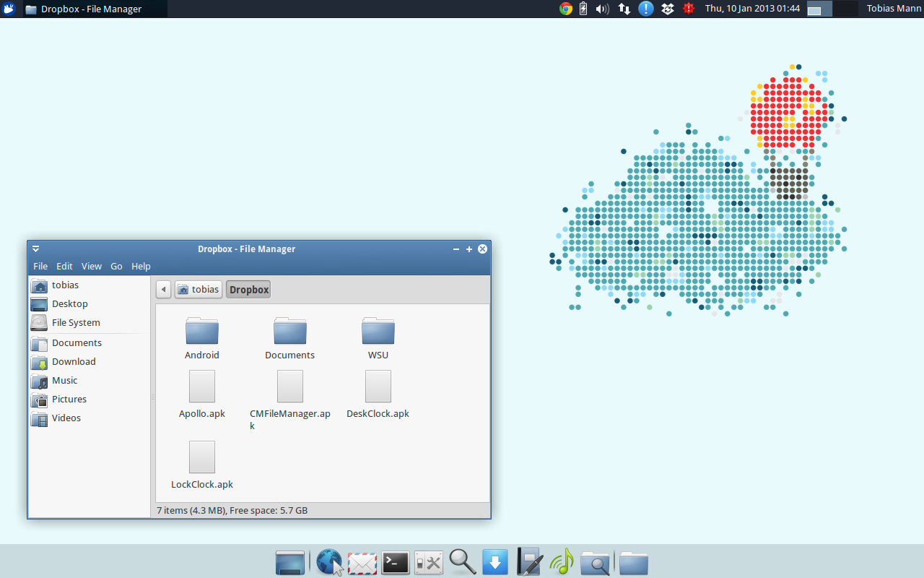This screenshot has width=924, height=578.
Task: Click the Show Desktop dock icon
Action: tap(290, 562)
